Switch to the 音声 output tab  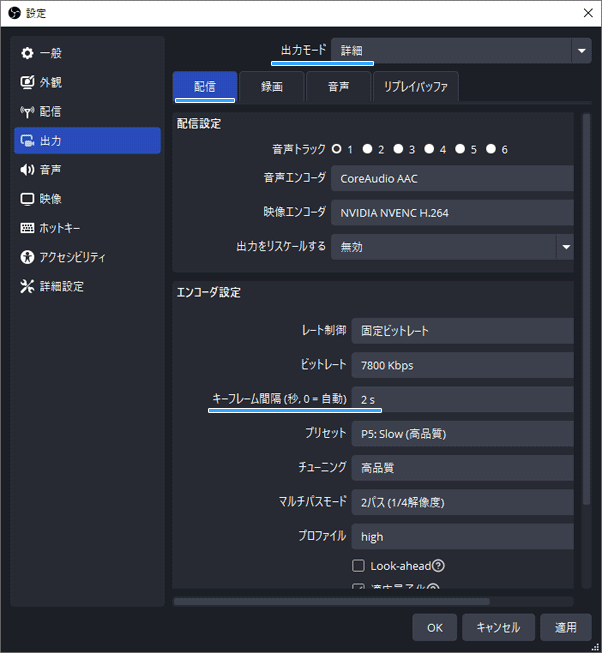coord(338,87)
